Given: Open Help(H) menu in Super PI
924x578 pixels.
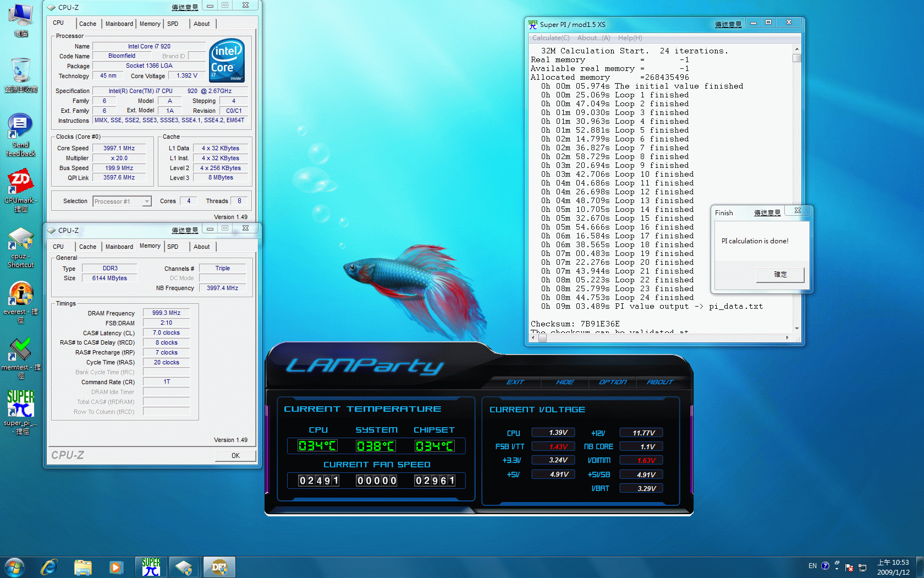Looking at the screenshot, I should tap(630, 38).
